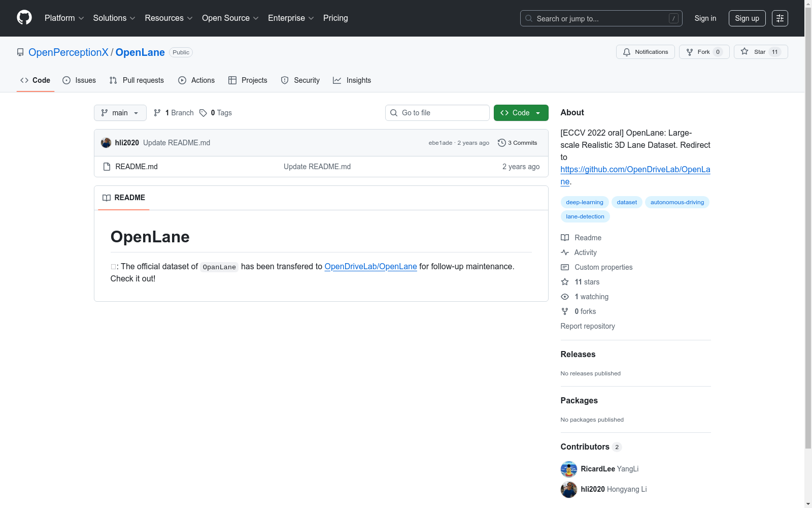
Task: Click the page vertical scrollbar
Action: pyautogui.click(x=808, y=229)
